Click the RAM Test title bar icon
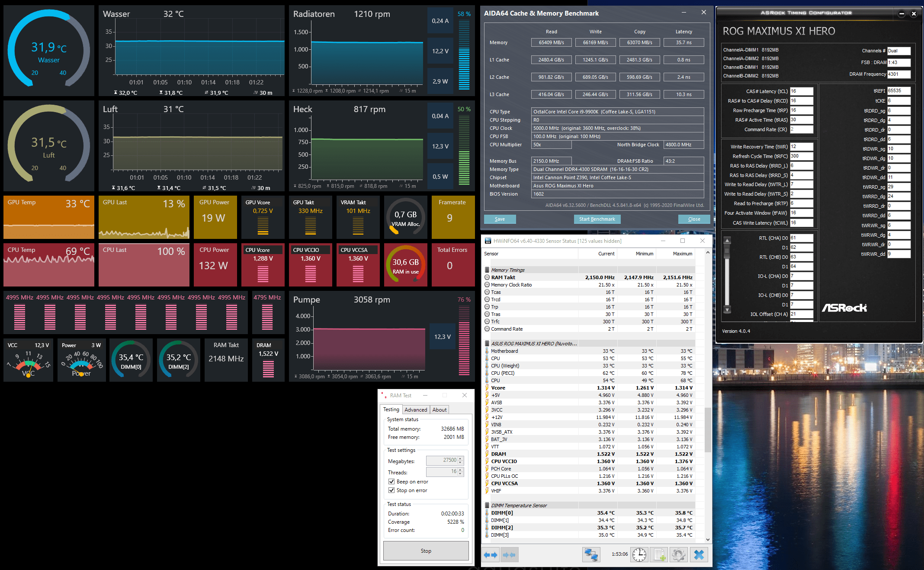The image size is (924, 570). [384, 395]
